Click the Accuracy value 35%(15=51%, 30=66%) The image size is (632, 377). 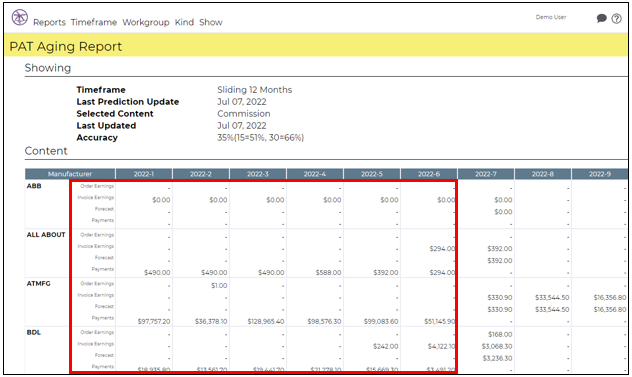click(260, 137)
